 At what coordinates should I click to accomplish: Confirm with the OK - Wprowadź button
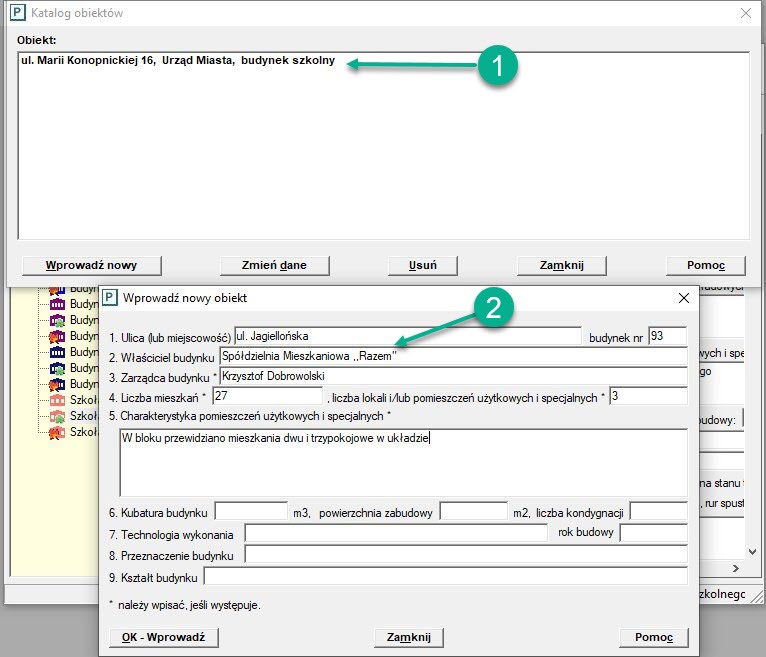click(163, 637)
